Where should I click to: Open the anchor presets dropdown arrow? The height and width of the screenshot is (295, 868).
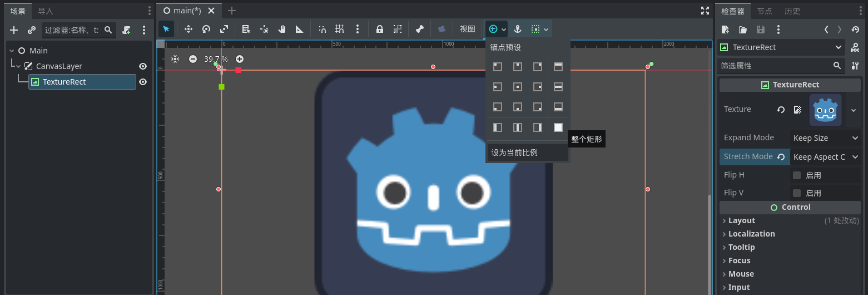pyautogui.click(x=504, y=29)
